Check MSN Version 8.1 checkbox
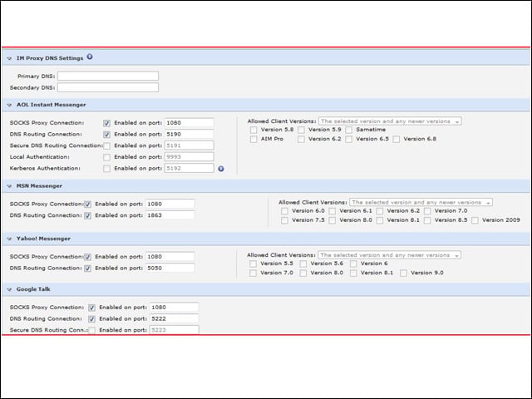The image size is (532, 399). click(x=380, y=220)
